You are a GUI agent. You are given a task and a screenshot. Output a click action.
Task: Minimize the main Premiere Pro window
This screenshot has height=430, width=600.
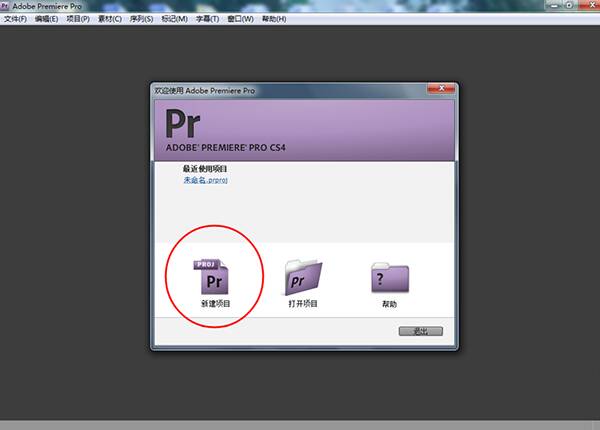(554, 5)
